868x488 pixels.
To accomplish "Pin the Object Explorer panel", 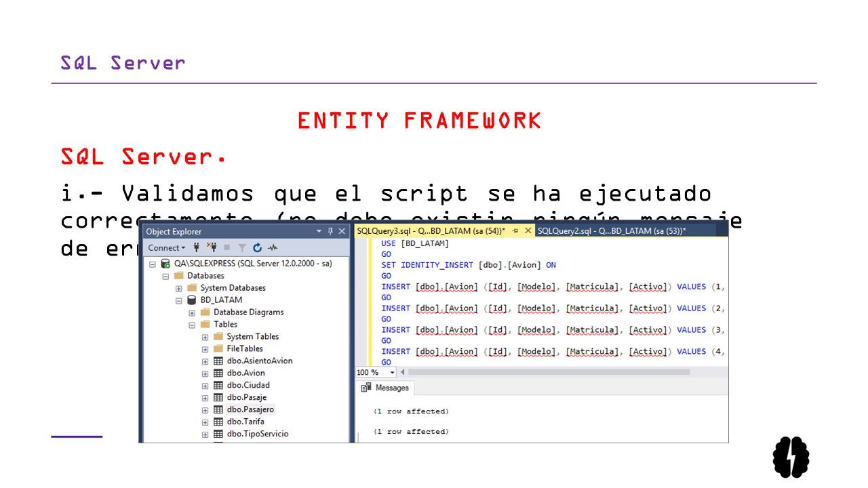I will (330, 231).
